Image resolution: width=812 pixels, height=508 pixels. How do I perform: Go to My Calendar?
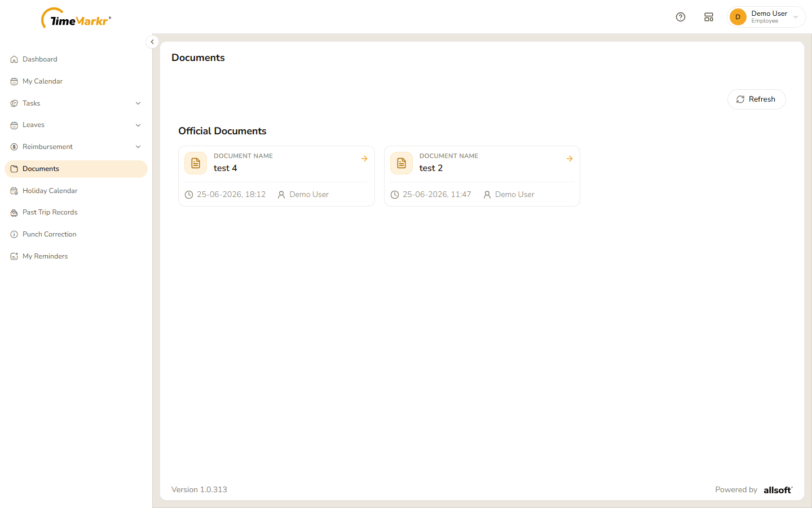[76, 81]
